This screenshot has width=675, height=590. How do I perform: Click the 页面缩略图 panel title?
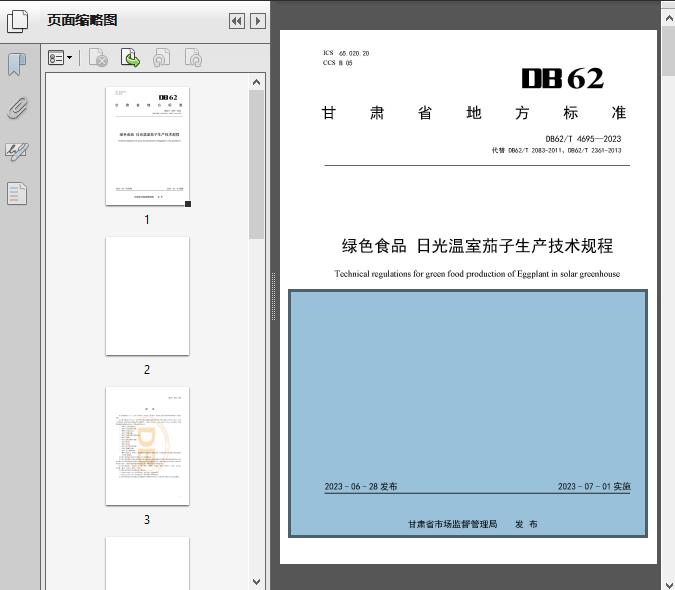(x=82, y=20)
